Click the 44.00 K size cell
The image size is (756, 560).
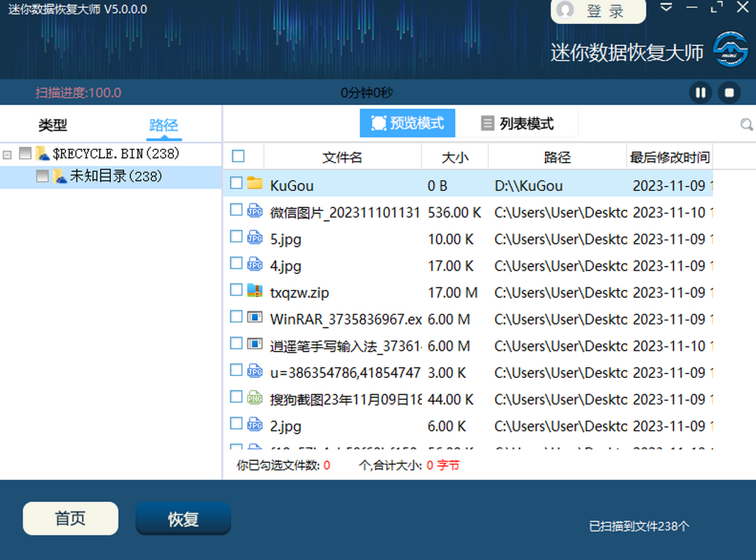click(x=451, y=400)
